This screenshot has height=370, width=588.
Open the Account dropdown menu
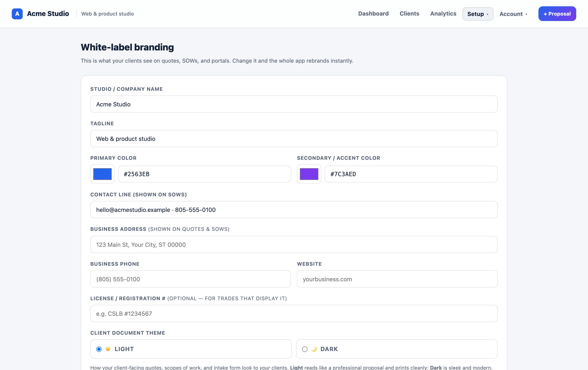[513, 14]
